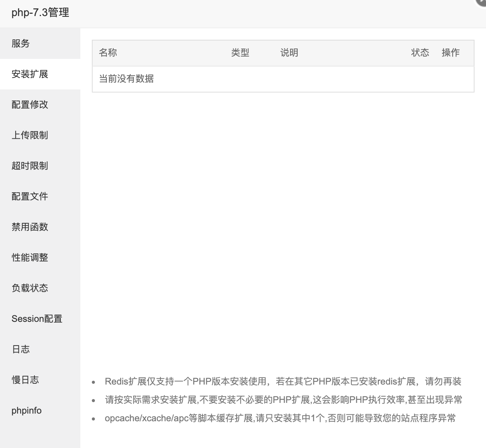The height and width of the screenshot is (448, 486).
Task: Show the 日志 tab
Action: coord(40,349)
